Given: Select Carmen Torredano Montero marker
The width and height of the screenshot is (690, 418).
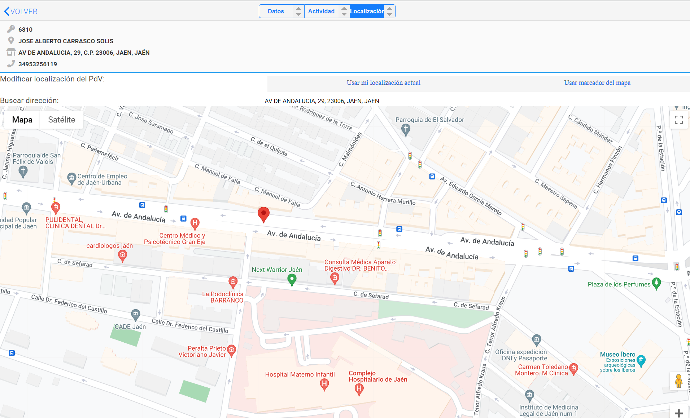Looking at the screenshot, I should coord(573,369).
